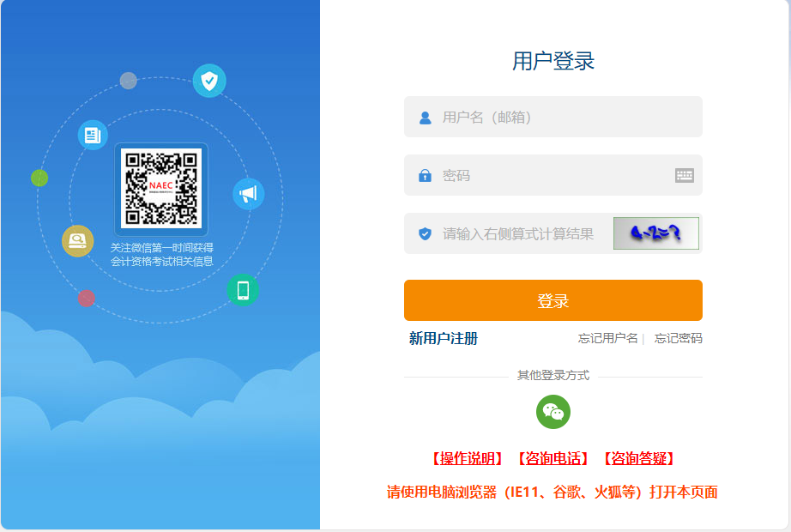Open the 【咨询电话】 link

point(552,458)
